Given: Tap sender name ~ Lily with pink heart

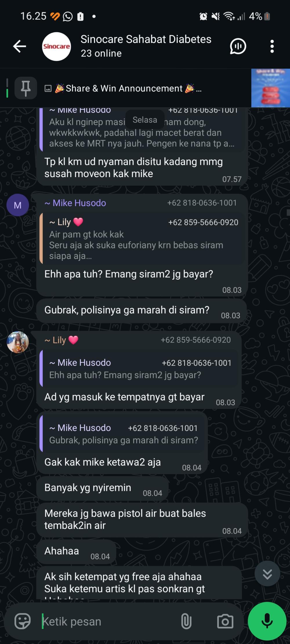Looking at the screenshot, I should pyautogui.click(x=61, y=340).
